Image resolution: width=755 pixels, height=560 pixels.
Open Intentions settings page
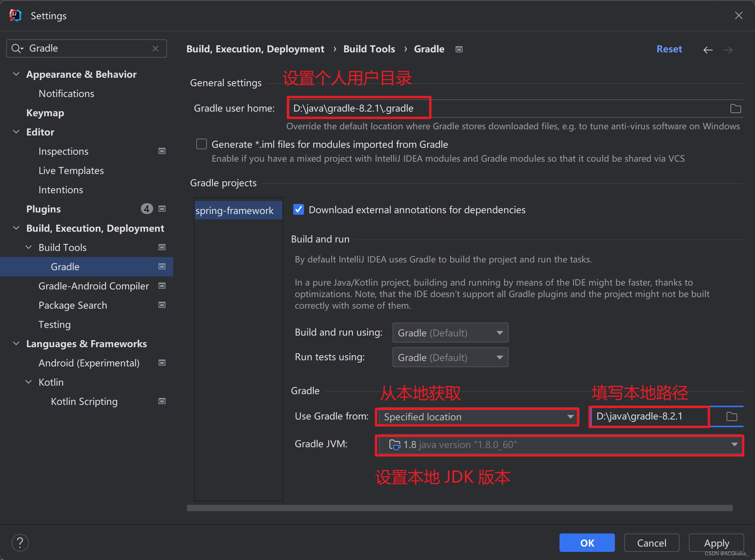(x=61, y=190)
